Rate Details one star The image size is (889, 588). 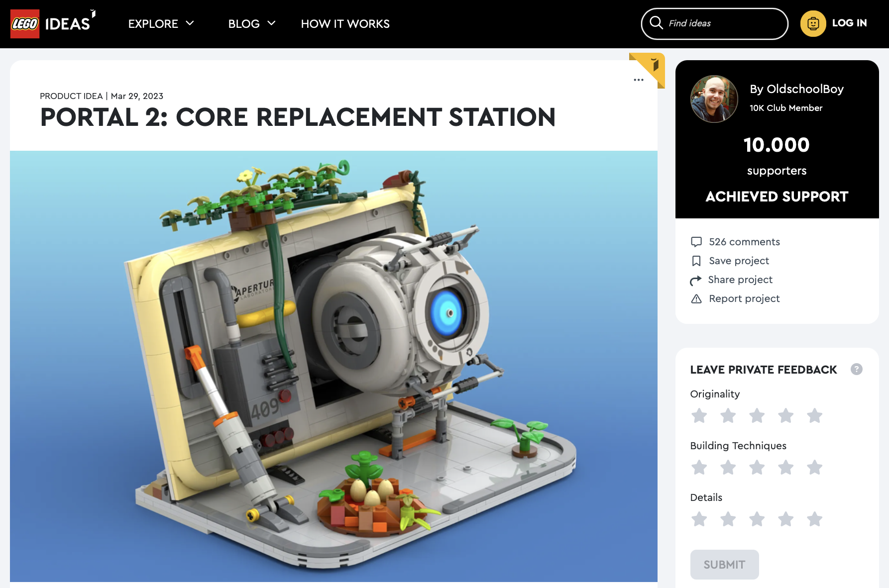699,519
